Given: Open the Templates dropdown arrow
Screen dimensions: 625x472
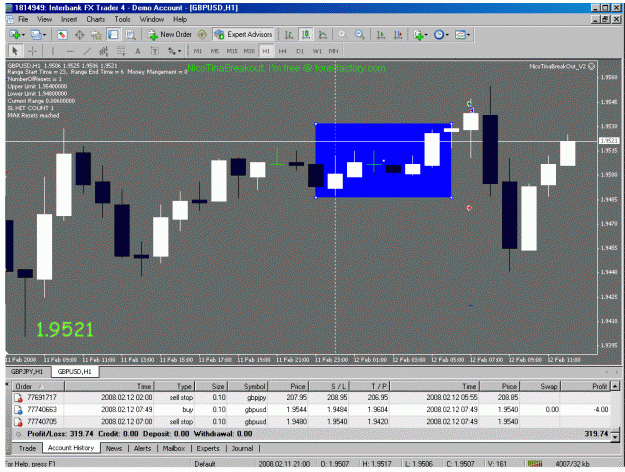Looking at the screenshot, I should click(468, 35).
